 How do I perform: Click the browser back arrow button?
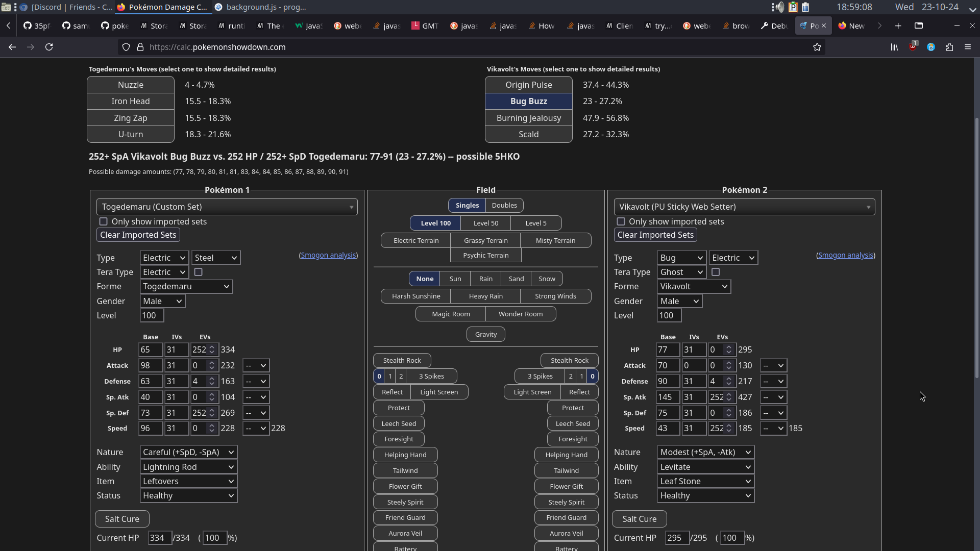(12, 47)
